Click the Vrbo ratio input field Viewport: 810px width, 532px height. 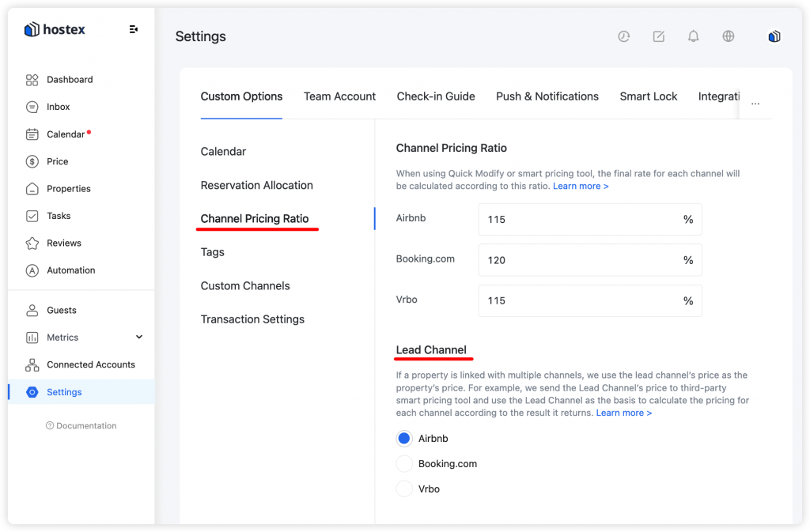point(590,301)
